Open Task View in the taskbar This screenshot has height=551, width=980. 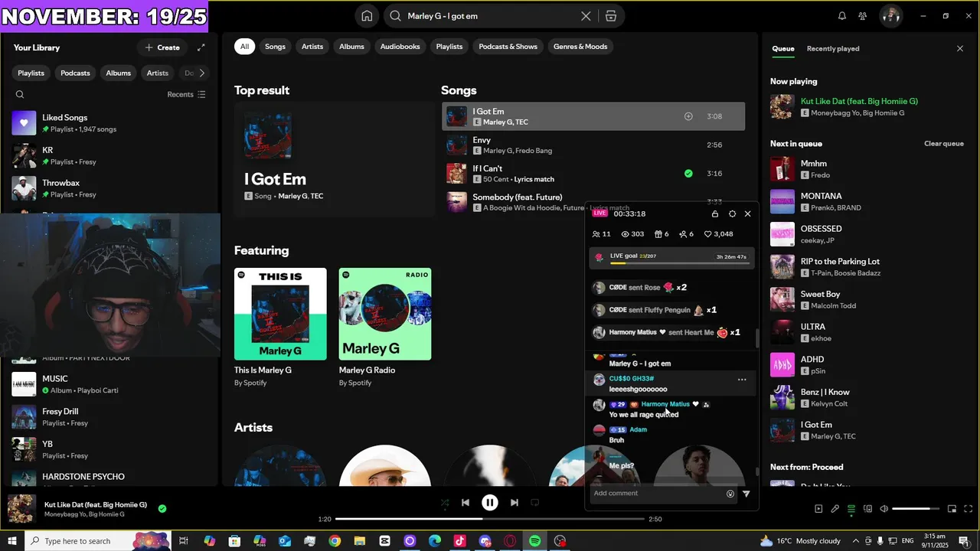click(x=184, y=541)
